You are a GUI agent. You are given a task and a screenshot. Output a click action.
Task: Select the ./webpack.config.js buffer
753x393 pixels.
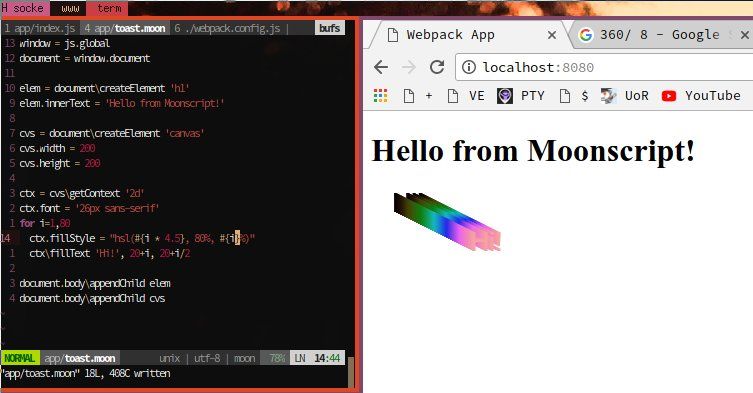[x=228, y=28]
